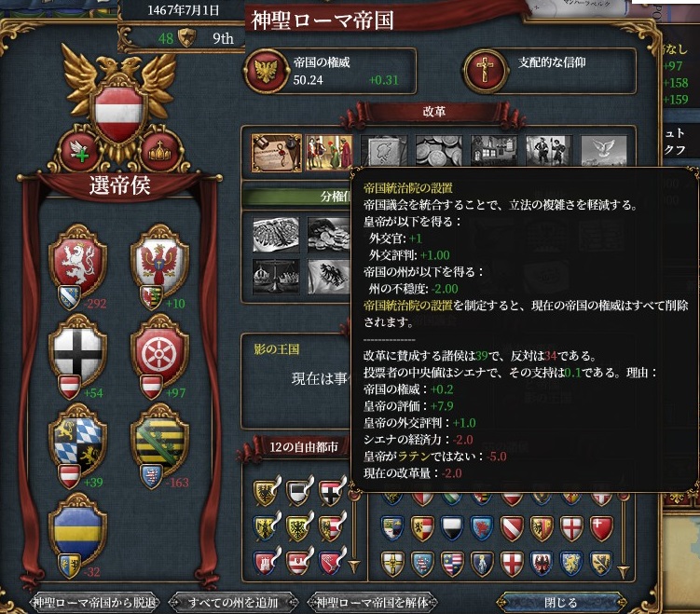Click the Austrian emperor shield emblem
700x614 pixels.
[x=118, y=113]
